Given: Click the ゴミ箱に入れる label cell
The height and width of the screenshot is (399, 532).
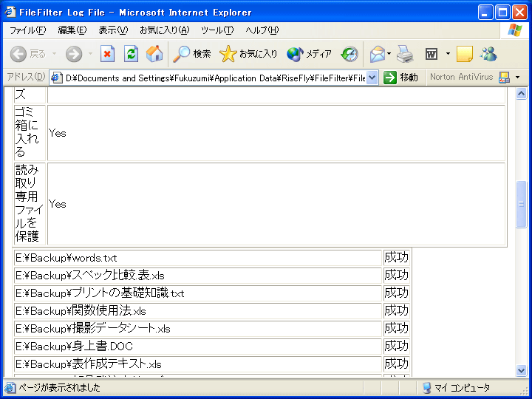Looking at the screenshot, I should [x=30, y=133].
